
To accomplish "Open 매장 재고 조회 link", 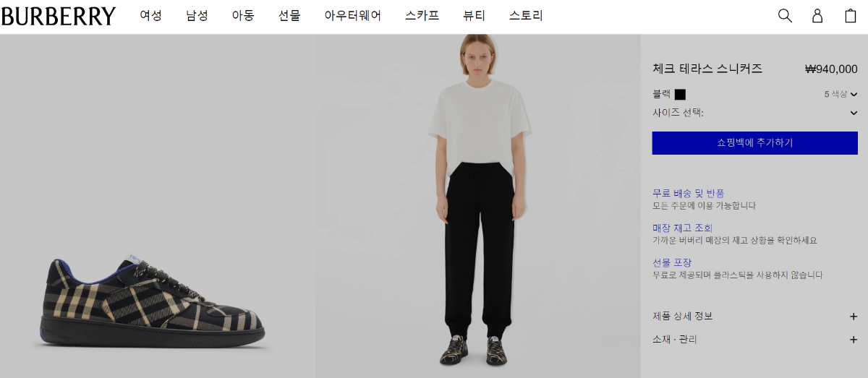I will (683, 228).
